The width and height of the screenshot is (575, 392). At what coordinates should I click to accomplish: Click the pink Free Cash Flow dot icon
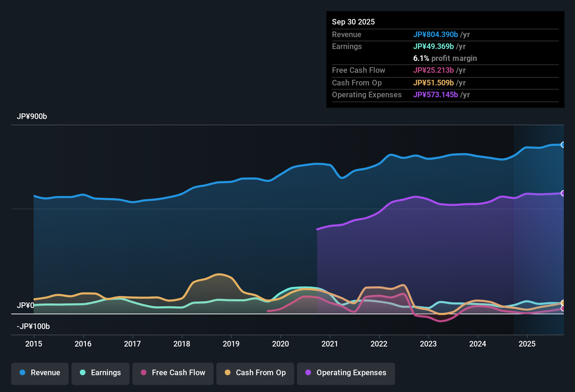point(144,373)
